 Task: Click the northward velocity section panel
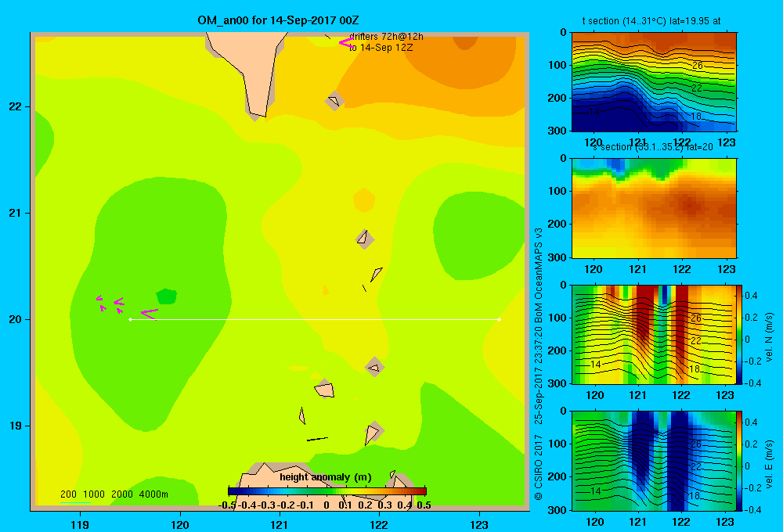pos(654,334)
